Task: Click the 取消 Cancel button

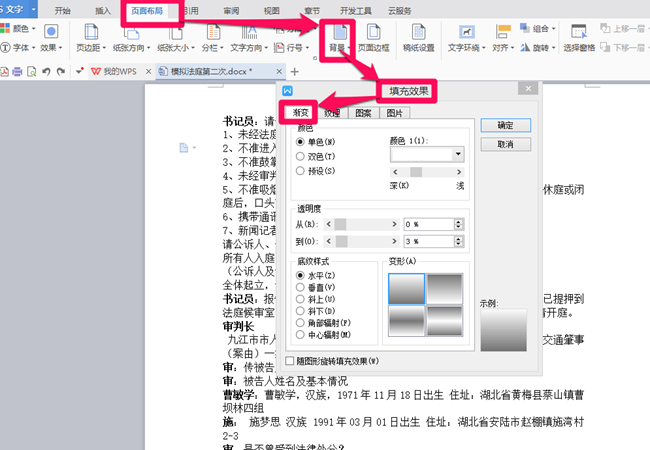Action: coord(506,144)
